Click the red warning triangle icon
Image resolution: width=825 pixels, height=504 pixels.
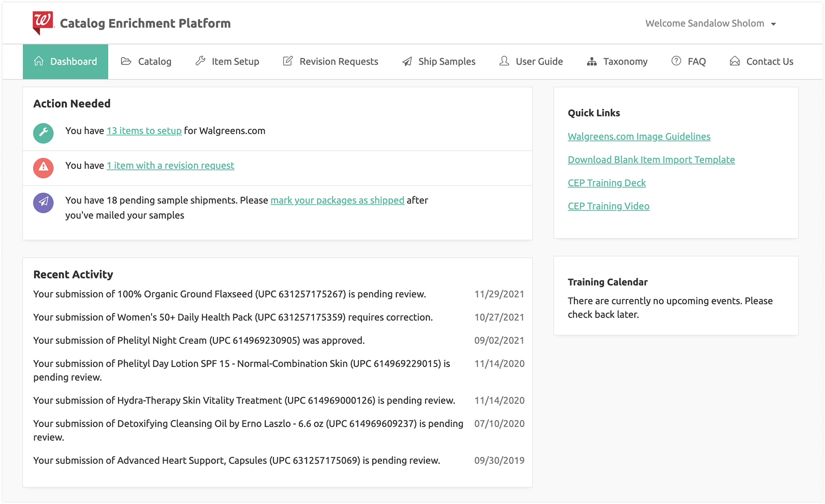tap(43, 167)
